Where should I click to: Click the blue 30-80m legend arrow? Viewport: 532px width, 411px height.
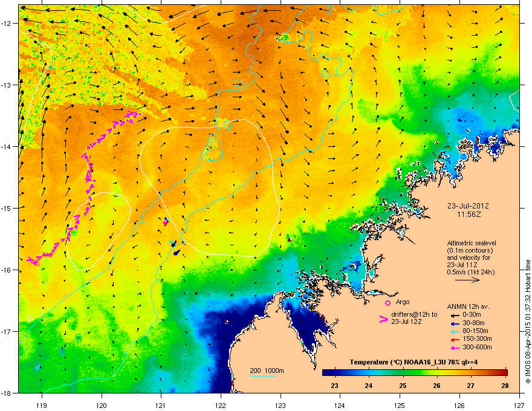coord(455,323)
